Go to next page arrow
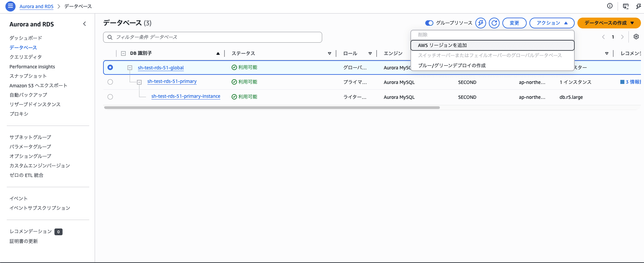The height and width of the screenshot is (263, 644). [622, 37]
